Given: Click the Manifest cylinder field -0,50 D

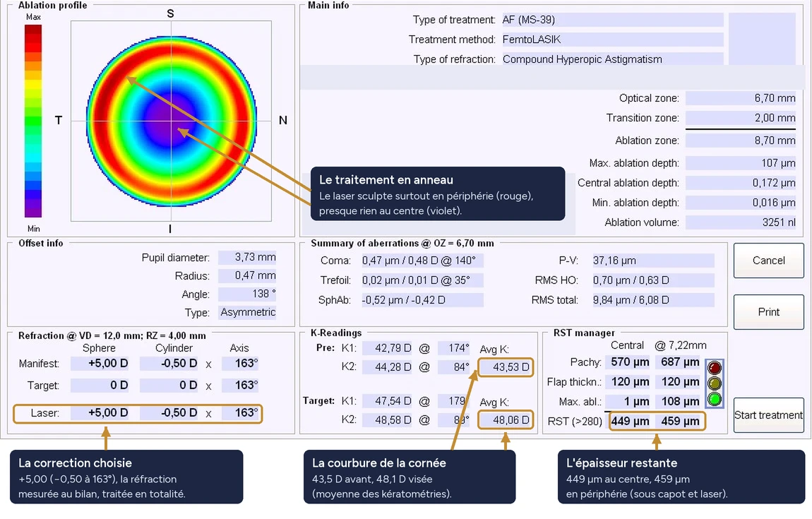Looking at the screenshot, I should click(169, 364).
